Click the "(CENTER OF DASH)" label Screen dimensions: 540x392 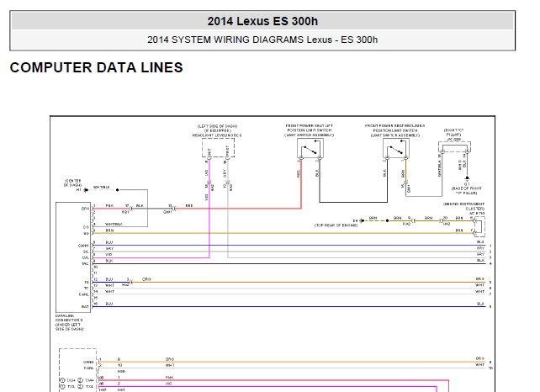pos(72,183)
